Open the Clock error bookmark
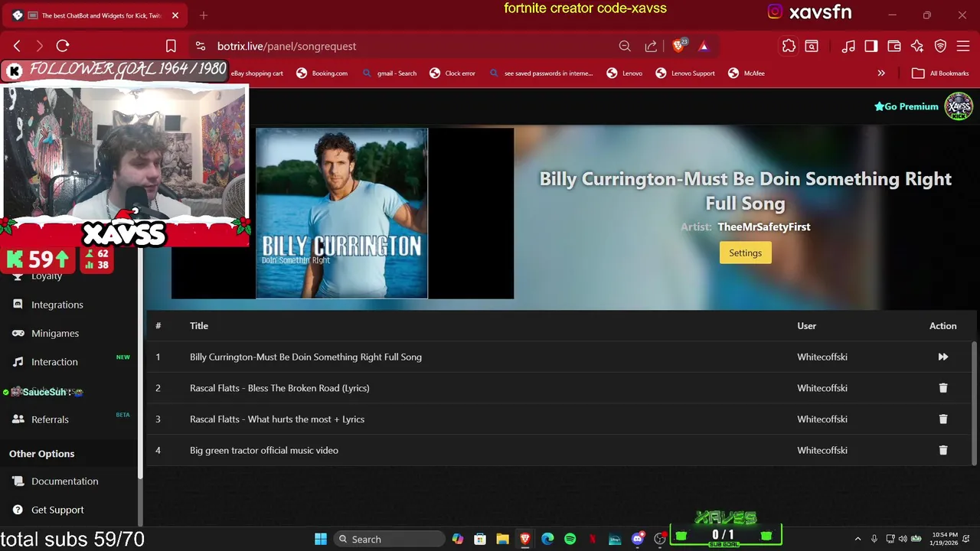 [x=452, y=73]
